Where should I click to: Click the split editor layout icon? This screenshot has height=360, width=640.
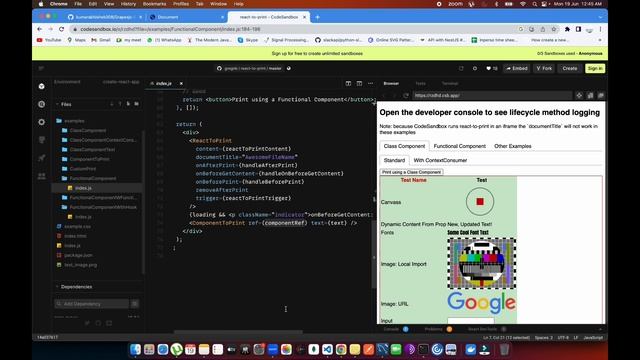click(x=348, y=83)
